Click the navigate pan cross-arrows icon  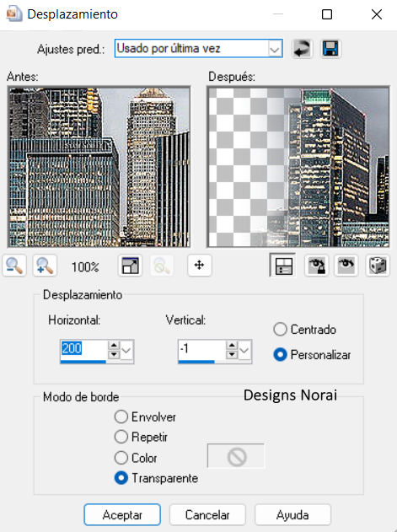[199, 265]
